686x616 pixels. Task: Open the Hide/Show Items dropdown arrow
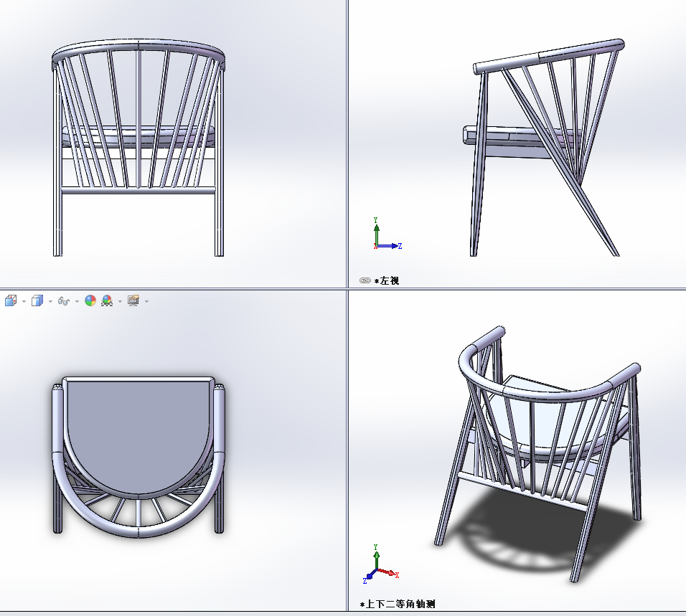77,301
